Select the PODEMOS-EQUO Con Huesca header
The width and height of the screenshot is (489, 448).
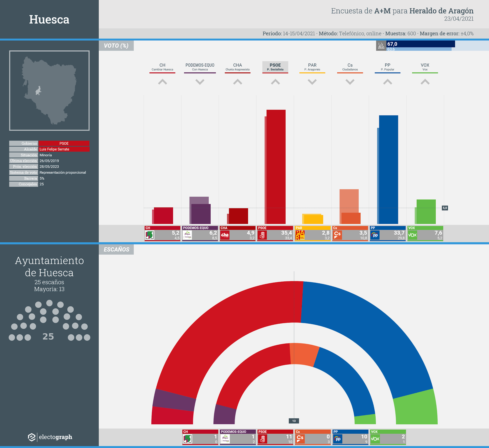[x=200, y=67]
